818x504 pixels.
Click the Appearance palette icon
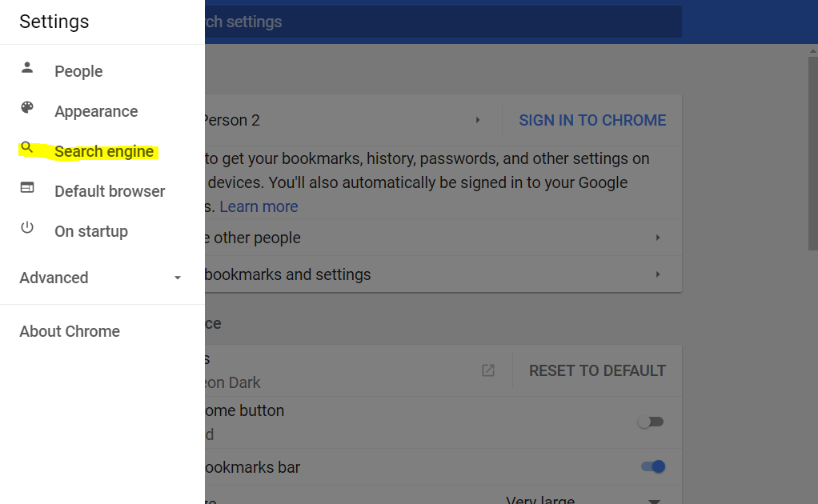pyautogui.click(x=27, y=107)
